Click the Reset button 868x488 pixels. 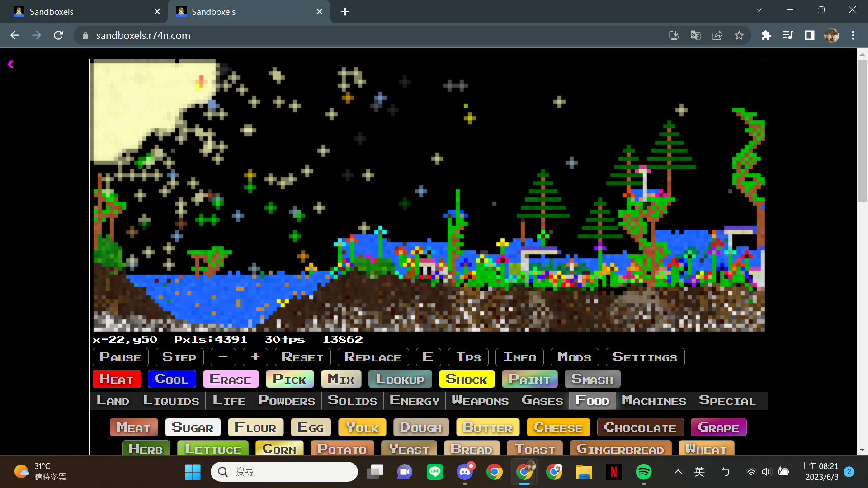pos(302,357)
